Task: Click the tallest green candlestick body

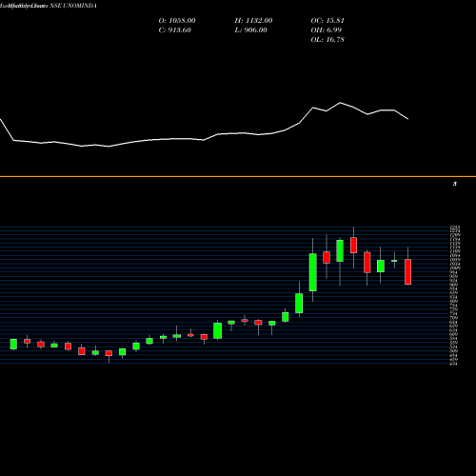Action: (x=313, y=272)
